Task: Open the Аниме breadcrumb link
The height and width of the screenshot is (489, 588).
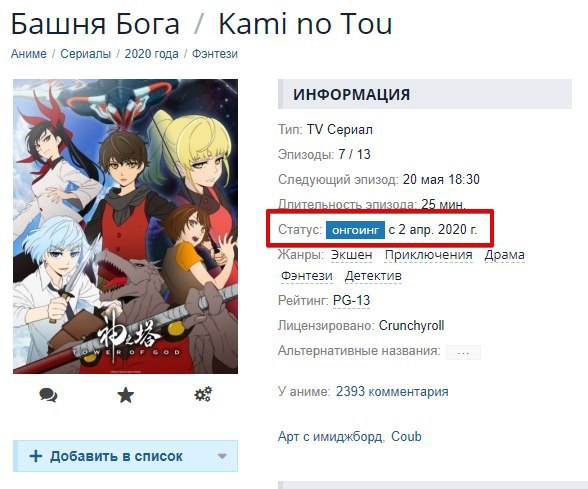Action: [x=29, y=54]
